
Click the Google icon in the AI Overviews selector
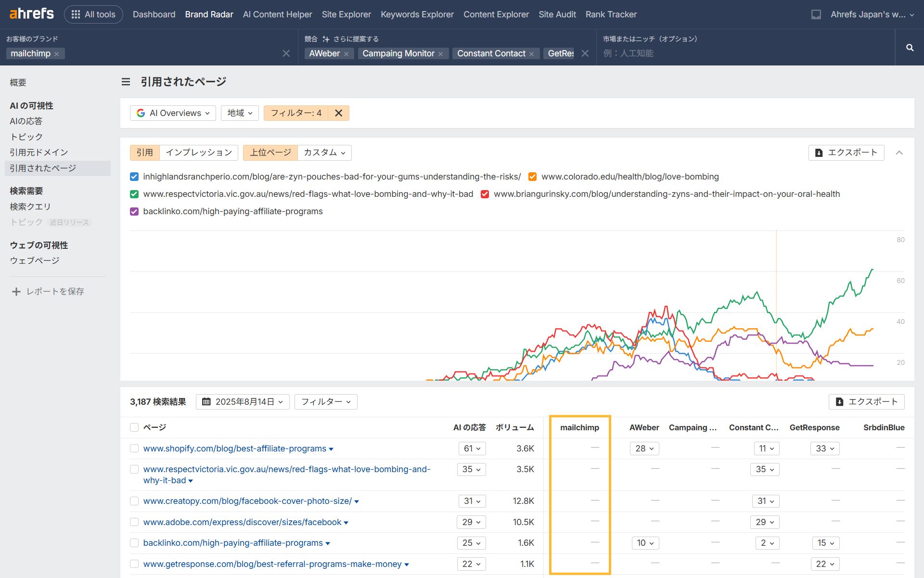[x=141, y=113]
